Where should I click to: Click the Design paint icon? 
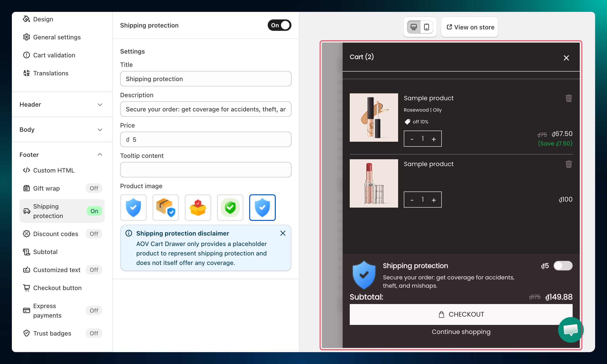pos(26,19)
